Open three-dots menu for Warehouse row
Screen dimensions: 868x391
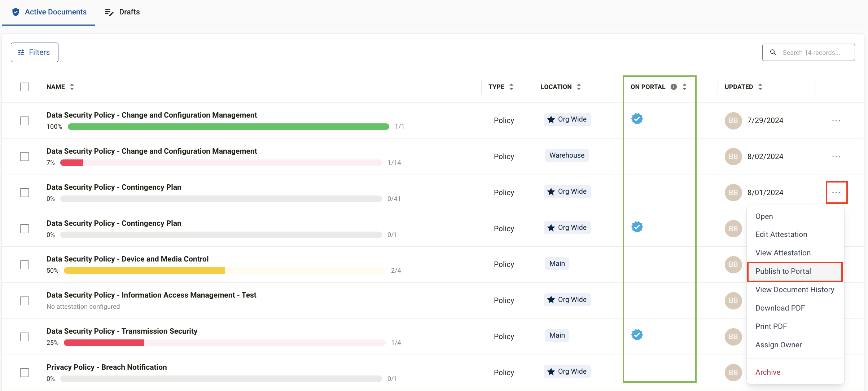(836, 157)
